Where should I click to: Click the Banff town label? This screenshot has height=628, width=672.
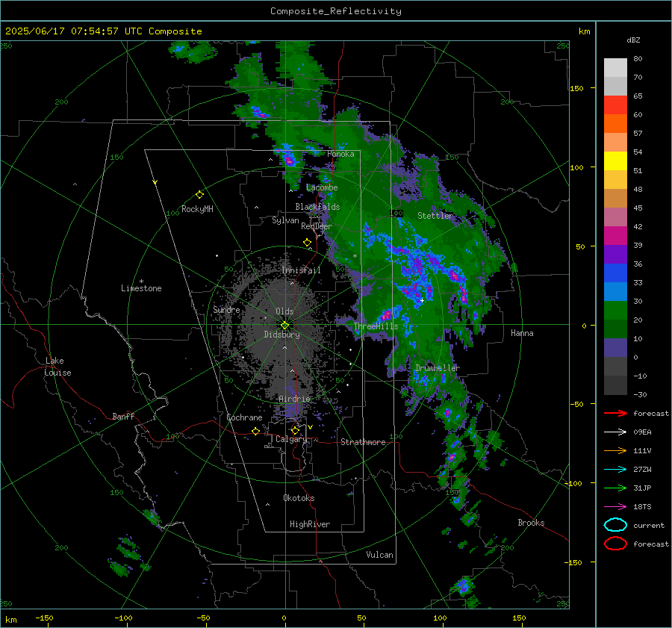123,416
